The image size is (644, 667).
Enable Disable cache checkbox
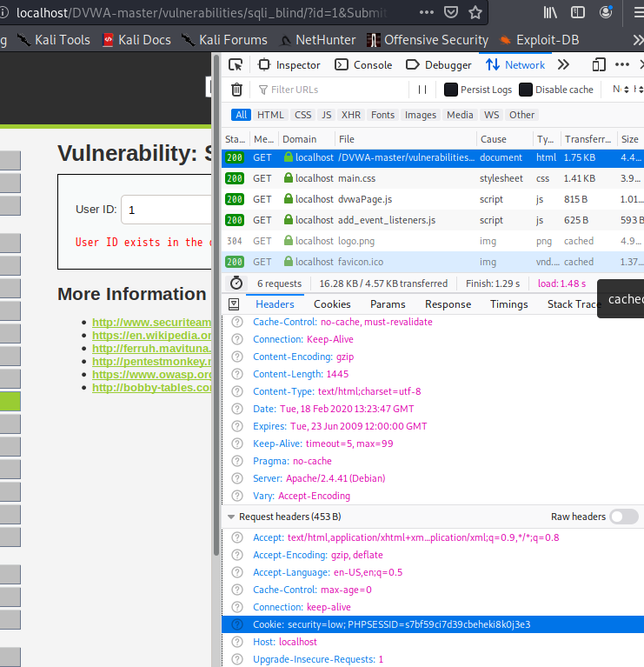526,90
